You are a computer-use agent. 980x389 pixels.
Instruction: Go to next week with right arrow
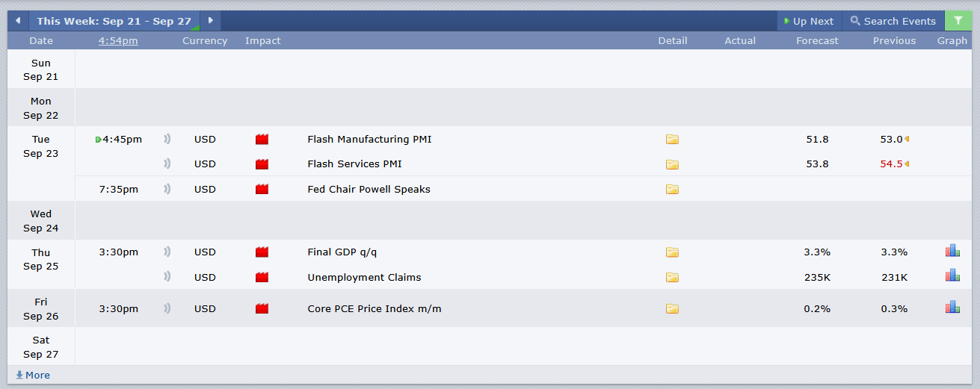tap(210, 21)
